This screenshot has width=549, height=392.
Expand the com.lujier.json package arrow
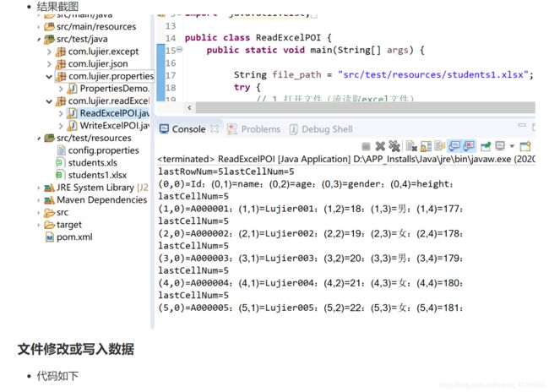[49, 64]
